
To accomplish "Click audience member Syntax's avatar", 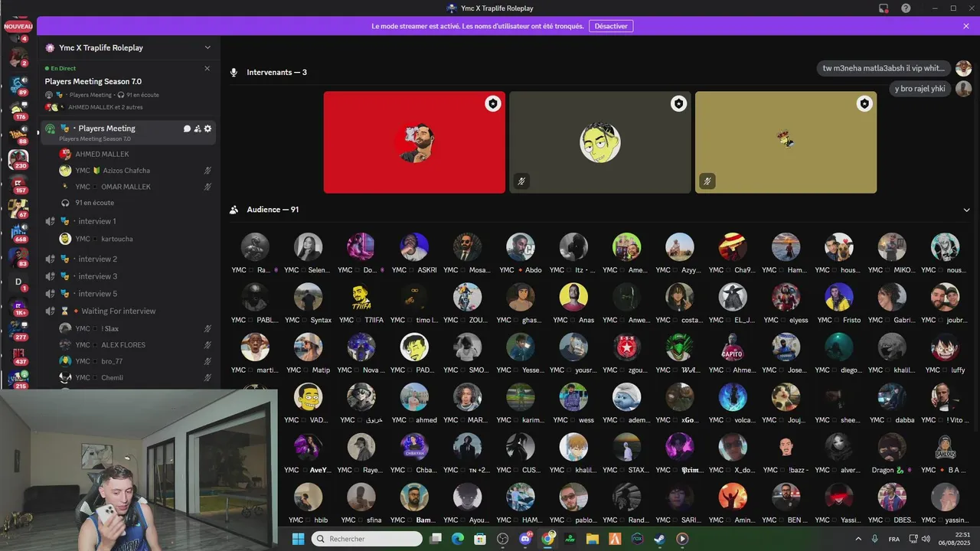I will pyautogui.click(x=308, y=297).
